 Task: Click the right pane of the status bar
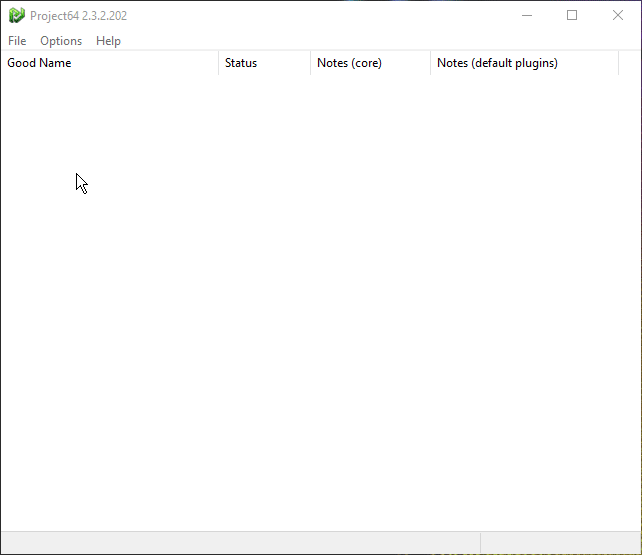[x=560, y=542]
